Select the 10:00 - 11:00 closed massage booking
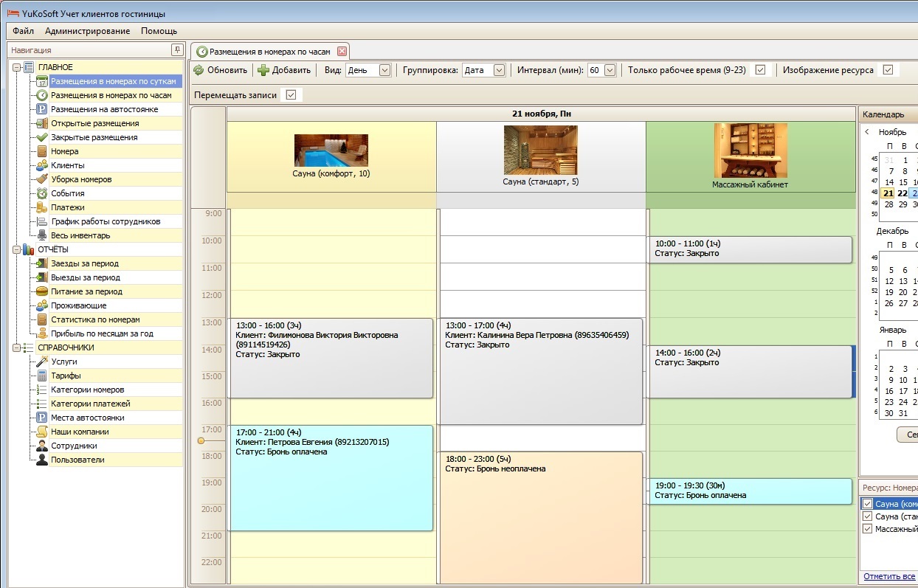Image resolution: width=918 pixels, height=588 pixels. pos(750,249)
